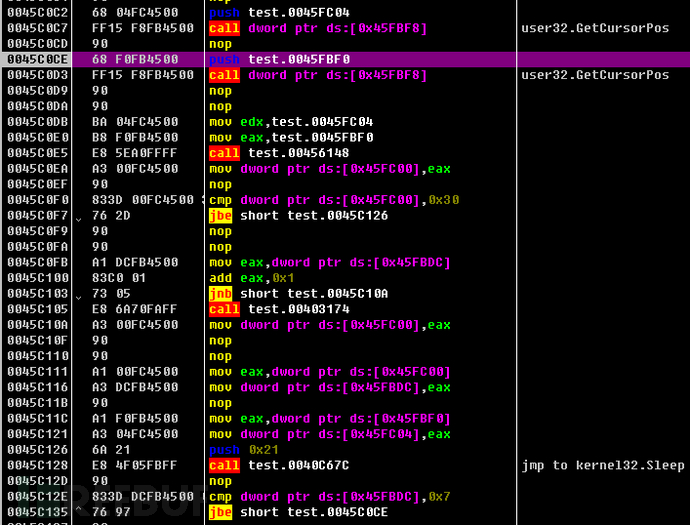This screenshot has width=690, height=525.
Task: Select the nop at address 0045C110
Action: tap(220, 356)
